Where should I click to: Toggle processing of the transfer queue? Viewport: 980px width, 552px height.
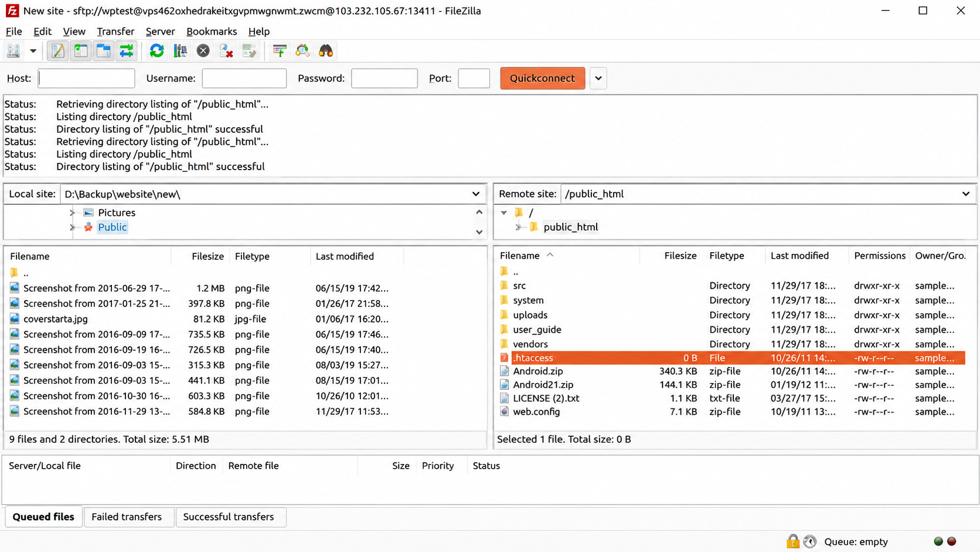(180, 51)
